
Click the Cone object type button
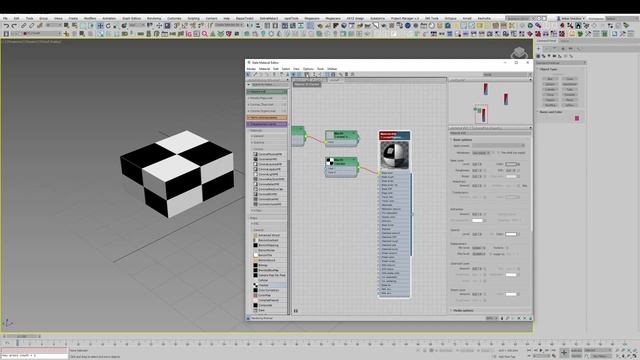pos(570,79)
